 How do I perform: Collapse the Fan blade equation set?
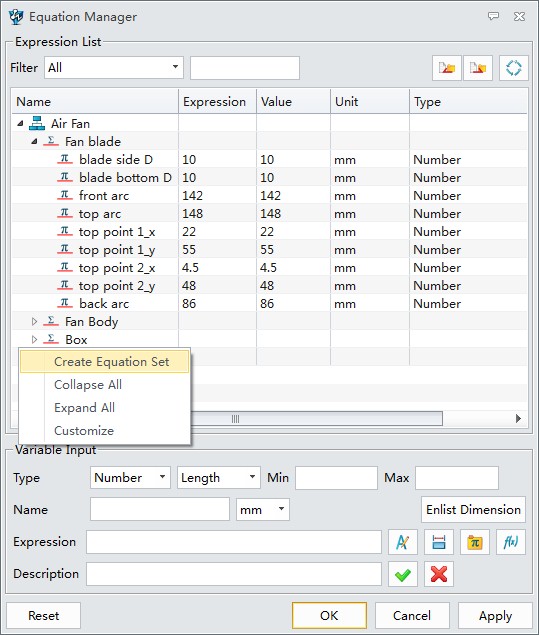tap(34, 142)
